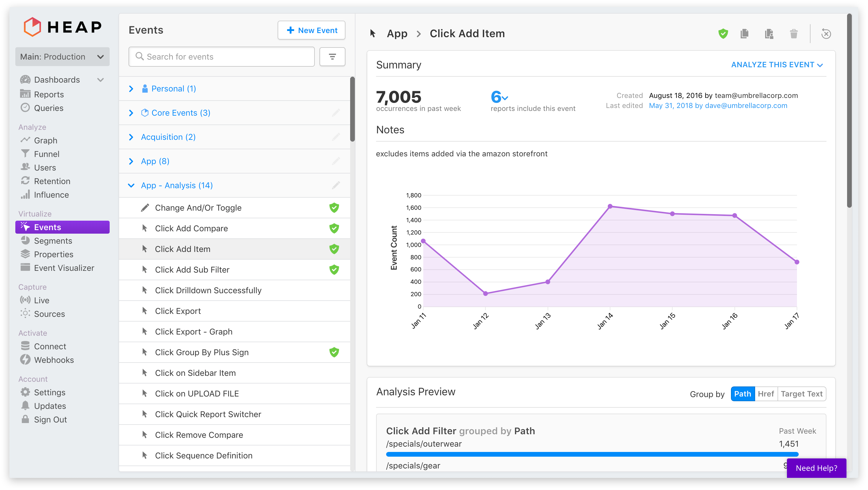Edit the Core Events category pencil icon
Screen dimensions: 868x490
pos(336,113)
